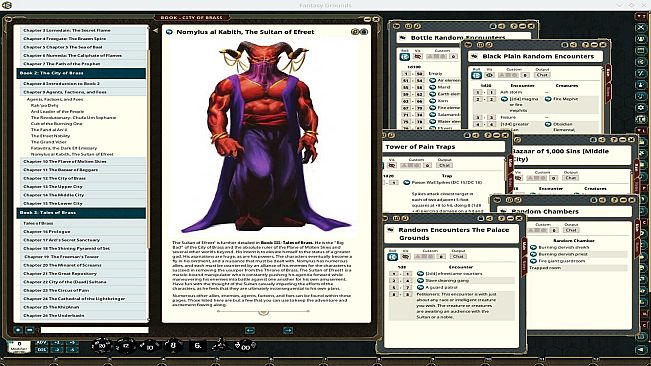Click Roll icon in Bottle Random Encounters
651x366 pixels.
point(405,56)
